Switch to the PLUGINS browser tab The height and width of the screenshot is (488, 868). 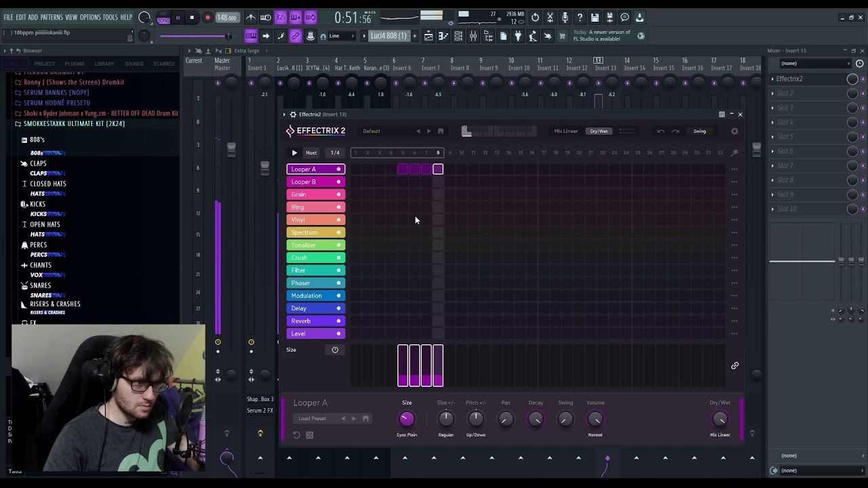tap(75, 64)
